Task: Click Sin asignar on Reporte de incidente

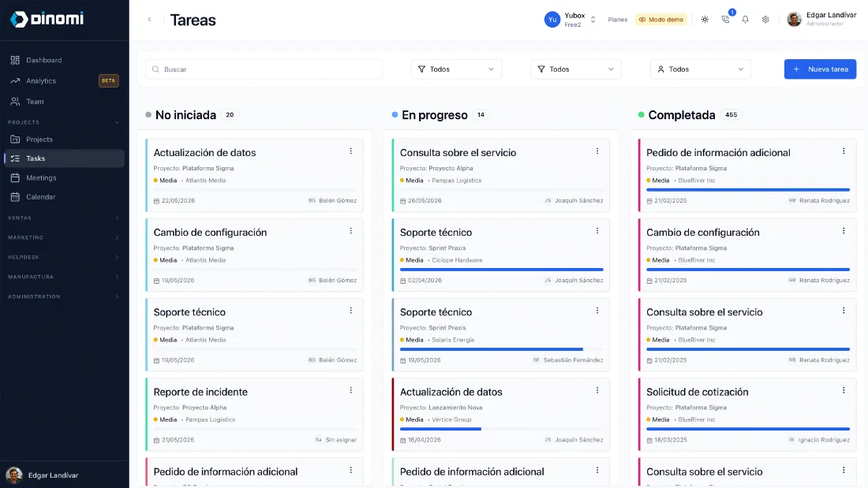Action: 341,440
